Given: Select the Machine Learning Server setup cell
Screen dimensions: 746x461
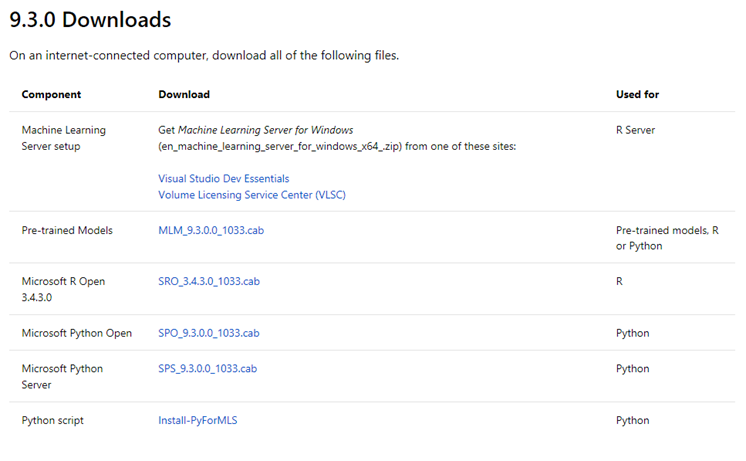Looking at the screenshot, I should pos(64,138).
